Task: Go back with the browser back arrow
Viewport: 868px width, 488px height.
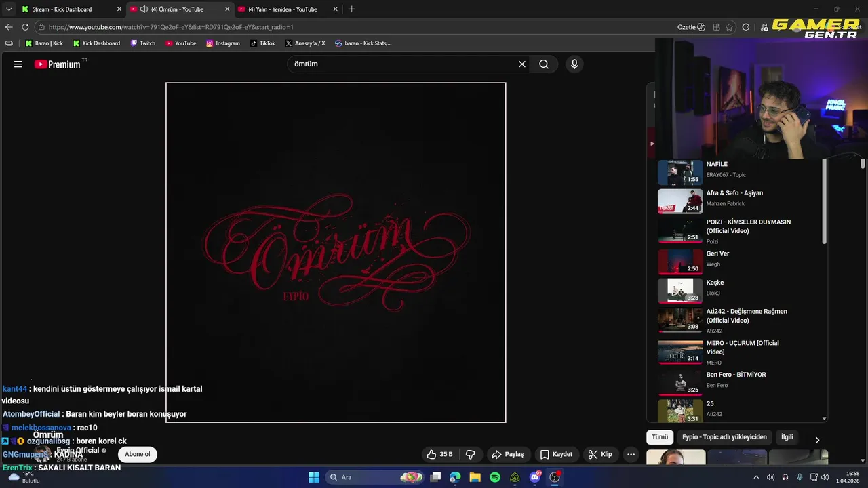Action: point(9,27)
